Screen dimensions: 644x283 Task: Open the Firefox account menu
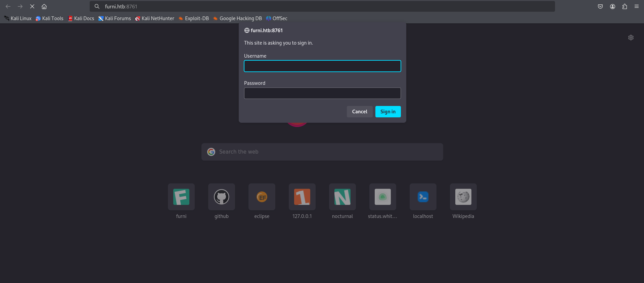click(612, 6)
